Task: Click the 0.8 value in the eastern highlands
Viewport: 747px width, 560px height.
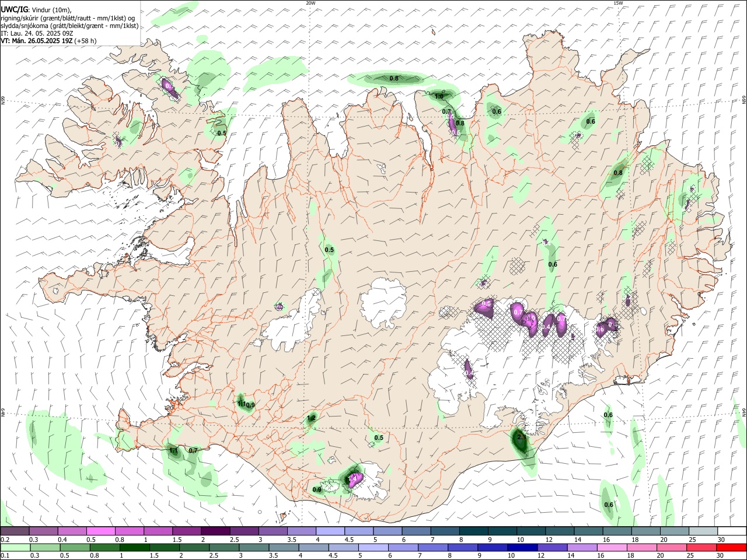Action: click(x=618, y=173)
